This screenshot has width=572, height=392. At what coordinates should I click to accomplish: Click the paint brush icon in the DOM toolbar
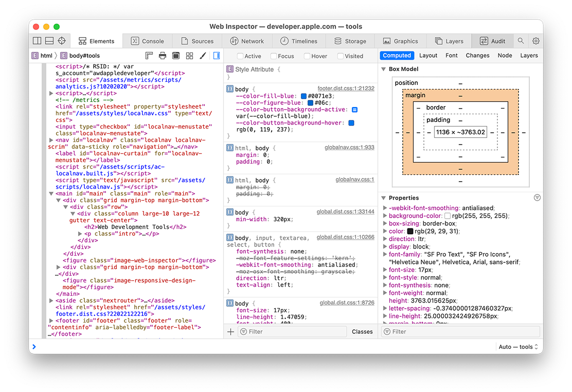pos(203,56)
